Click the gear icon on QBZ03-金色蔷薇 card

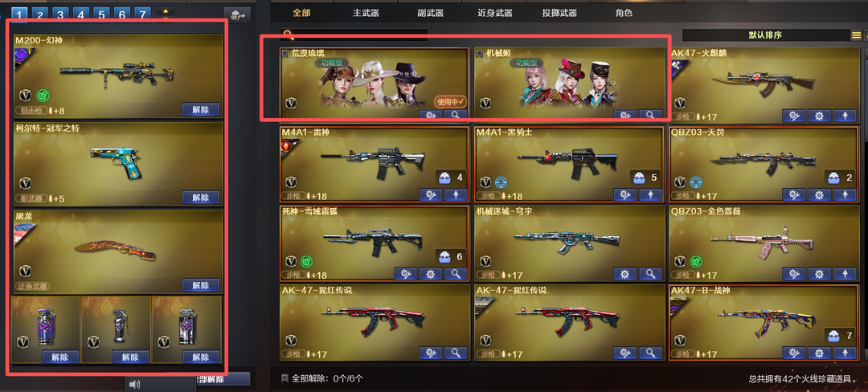tap(819, 274)
